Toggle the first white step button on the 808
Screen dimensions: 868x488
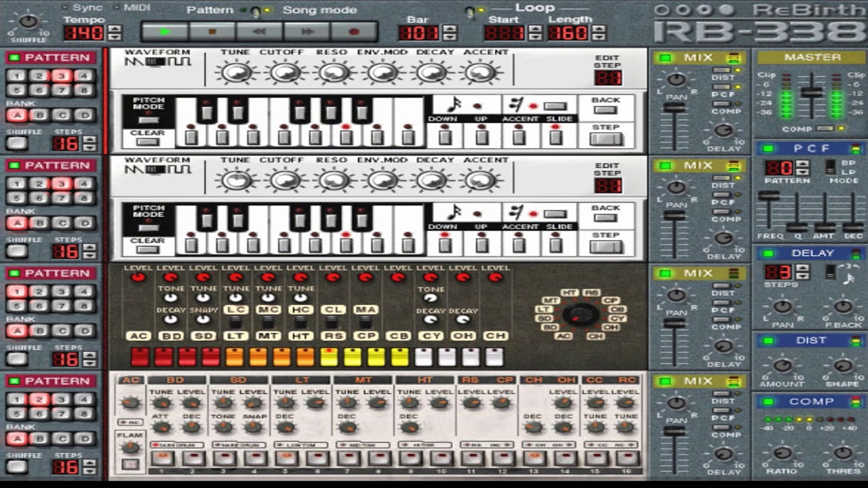pos(423,356)
